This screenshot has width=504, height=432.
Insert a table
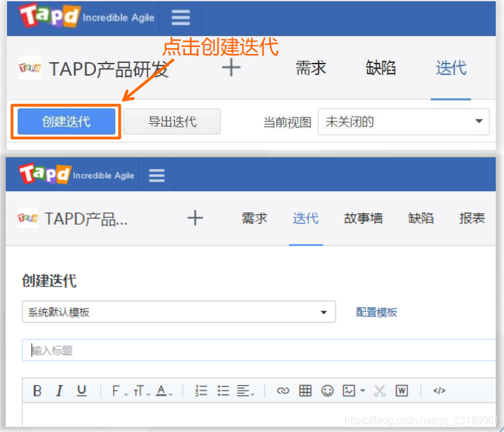[305, 391]
